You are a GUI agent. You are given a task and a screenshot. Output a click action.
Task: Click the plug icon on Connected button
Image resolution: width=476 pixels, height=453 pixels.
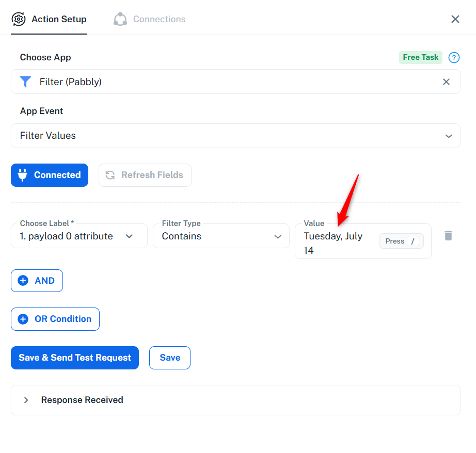point(23,175)
